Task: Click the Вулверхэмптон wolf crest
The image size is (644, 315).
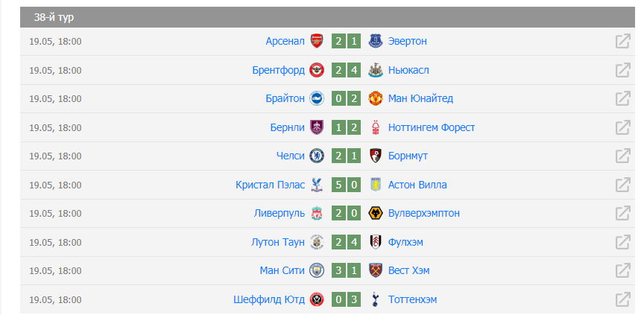Action: click(x=376, y=213)
